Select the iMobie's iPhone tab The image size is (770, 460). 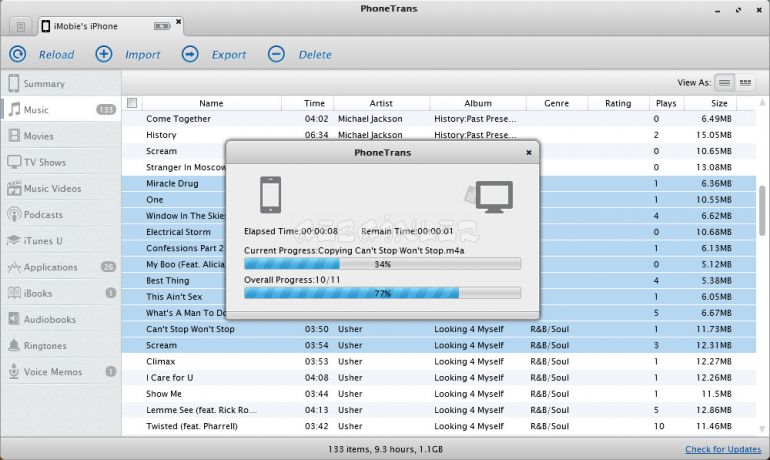tap(112, 26)
